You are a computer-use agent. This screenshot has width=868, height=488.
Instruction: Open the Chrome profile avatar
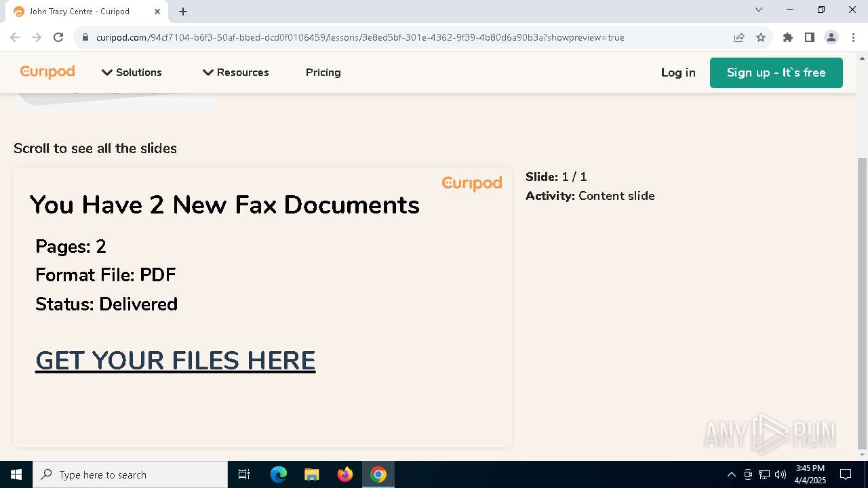pyautogui.click(x=831, y=37)
